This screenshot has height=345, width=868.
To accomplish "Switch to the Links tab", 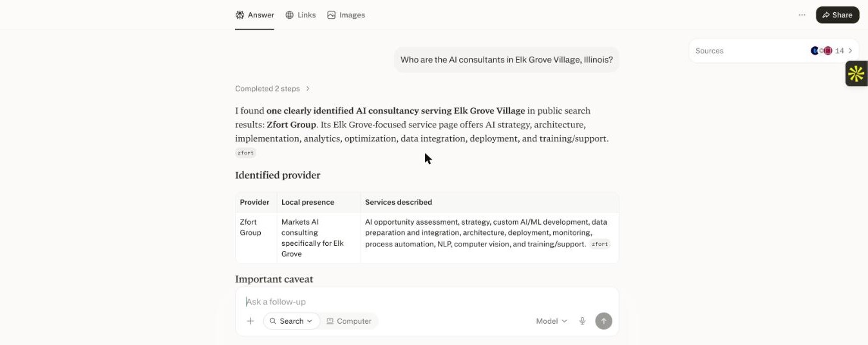I will click(301, 15).
